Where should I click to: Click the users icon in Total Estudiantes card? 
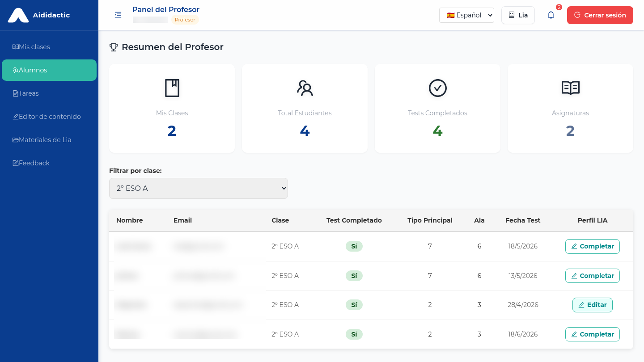click(305, 88)
